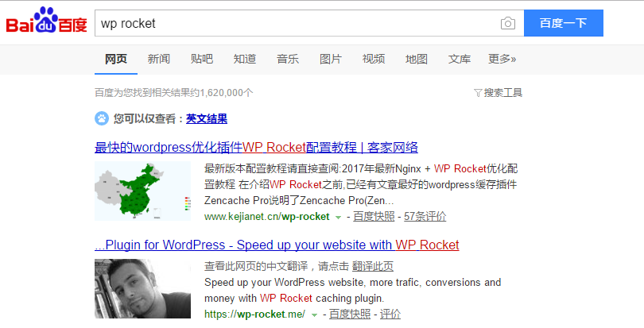This screenshot has height=328, width=644.
Task: Click the Baidu logo
Action: pyautogui.click(x=46, y=22)
